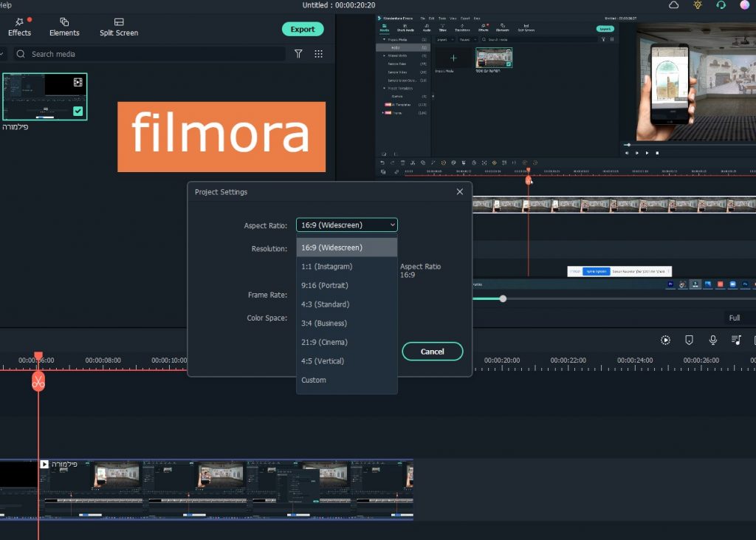
Task: Toggle the grid view icon in media panel
Action: 318,54
